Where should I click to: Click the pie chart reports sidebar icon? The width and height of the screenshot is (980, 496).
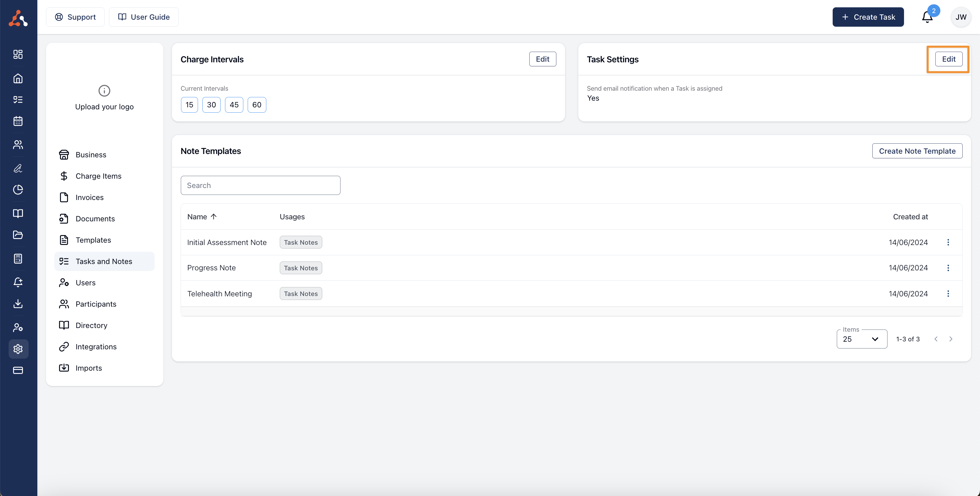click(x=18, y=189)
